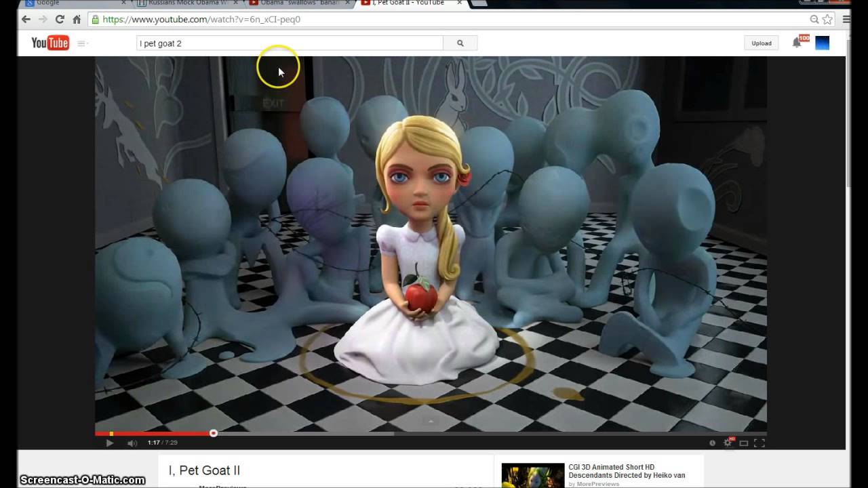Viewport: 868px width, 488px height.
Task: Click the 1:17 / 7:29 time display
Action: (x=163, y=443)
